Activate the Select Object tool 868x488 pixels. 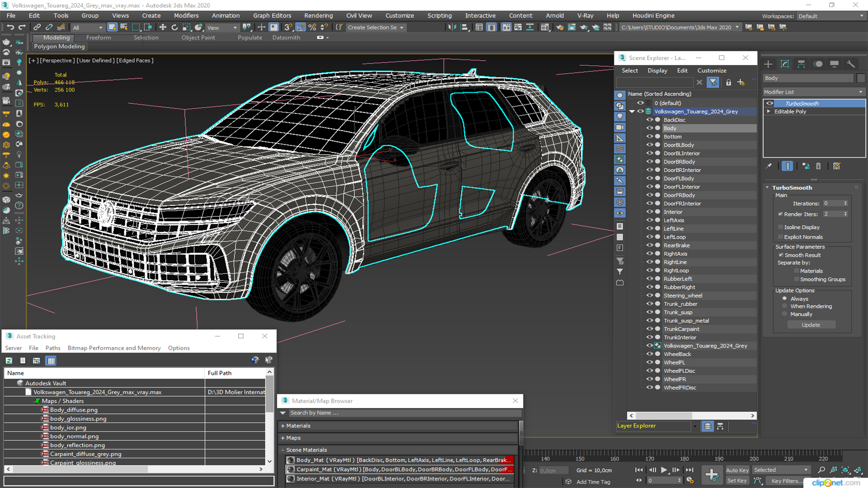[112, 28]
